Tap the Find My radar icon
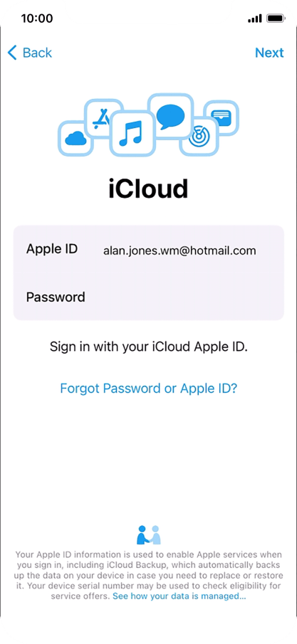 point(199,137)
